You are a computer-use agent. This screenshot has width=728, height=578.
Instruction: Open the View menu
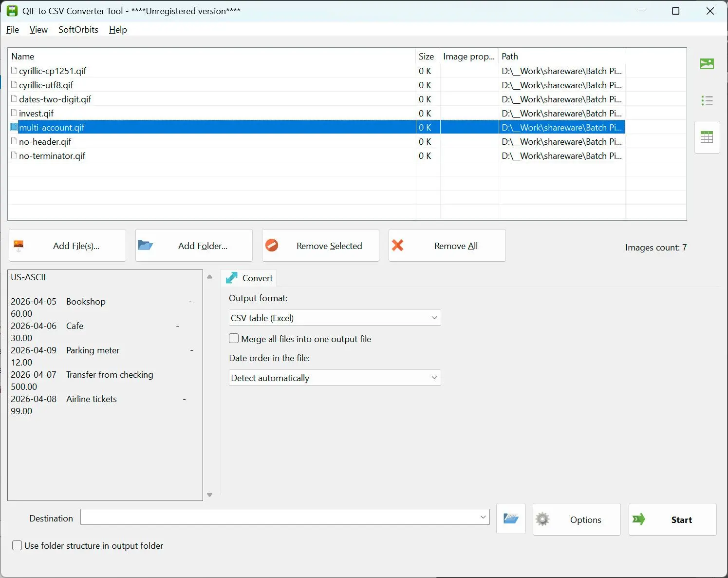38,30
